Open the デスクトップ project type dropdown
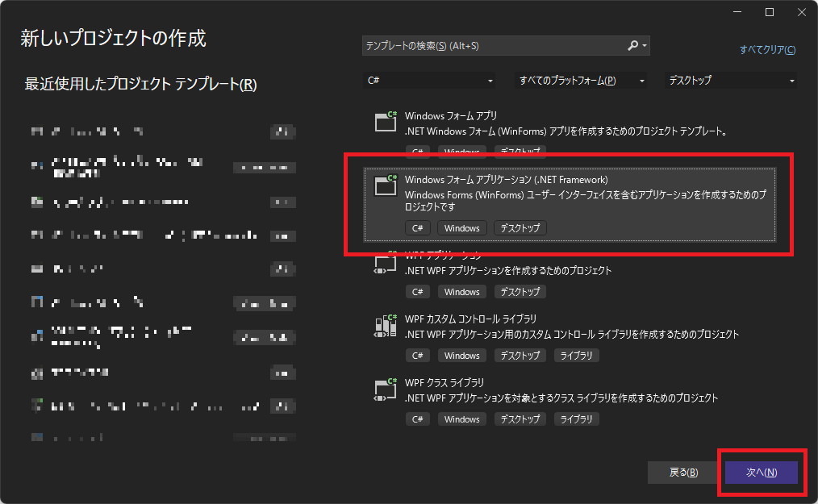 coord(730,81)
